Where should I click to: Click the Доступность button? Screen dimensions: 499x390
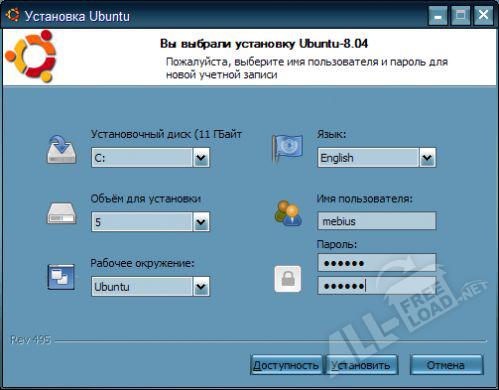point(286,365)
